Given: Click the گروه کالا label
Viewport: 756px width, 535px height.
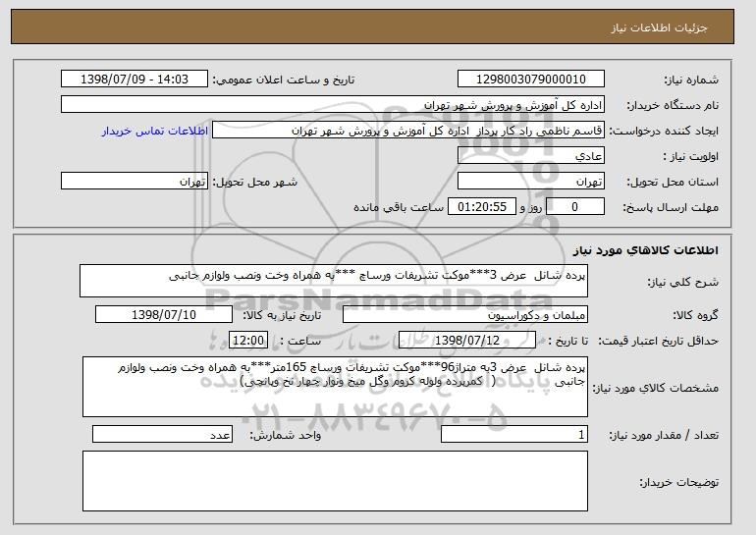Looking at the screenshot, I should (696, 316).
